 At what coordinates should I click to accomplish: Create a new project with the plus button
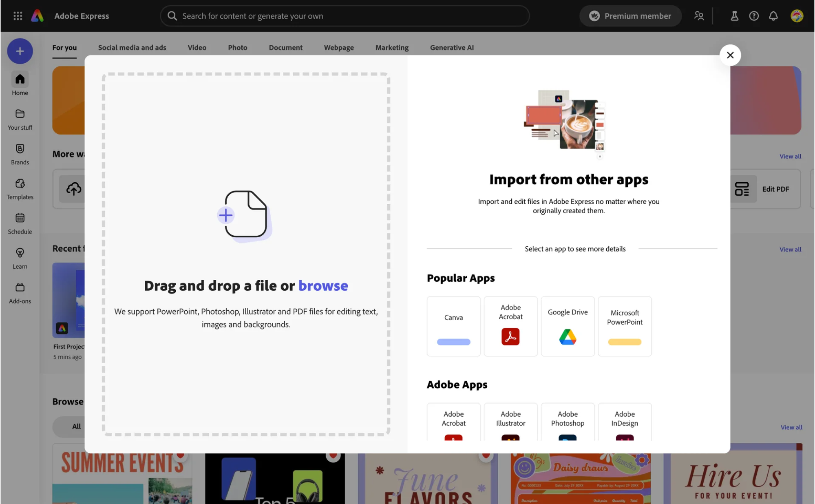[x=19, y=51]
